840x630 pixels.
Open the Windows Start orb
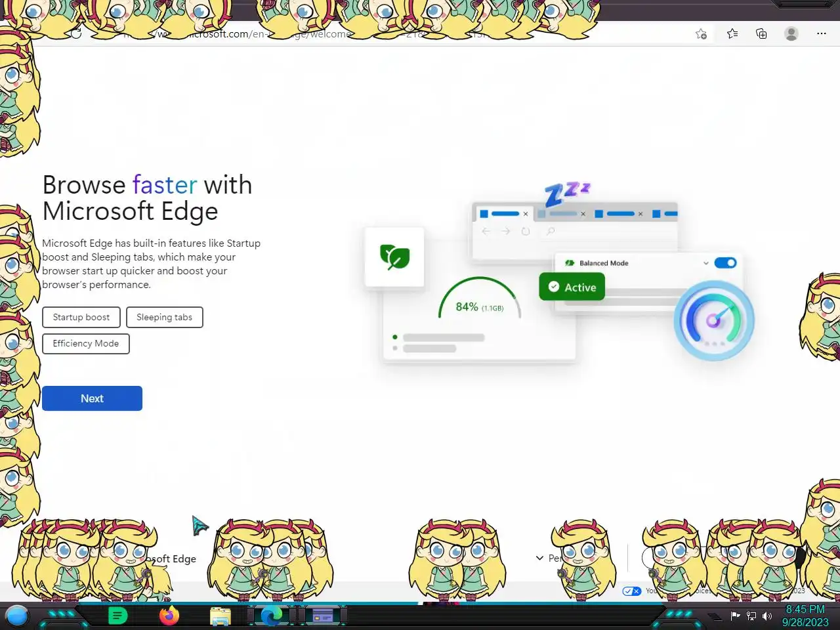click(x=17, y=616)
